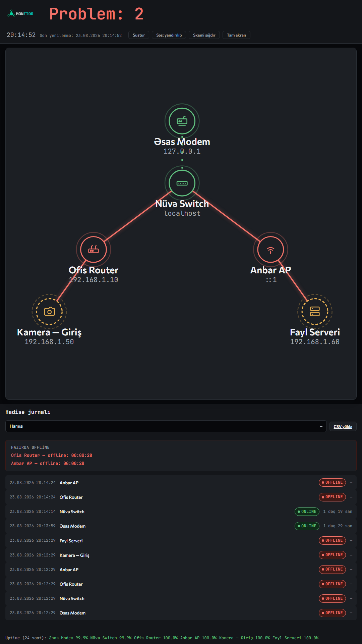Screen dimensions: 362x644
Task: Download log via CSV yüklə link
Action: point(343,427)
